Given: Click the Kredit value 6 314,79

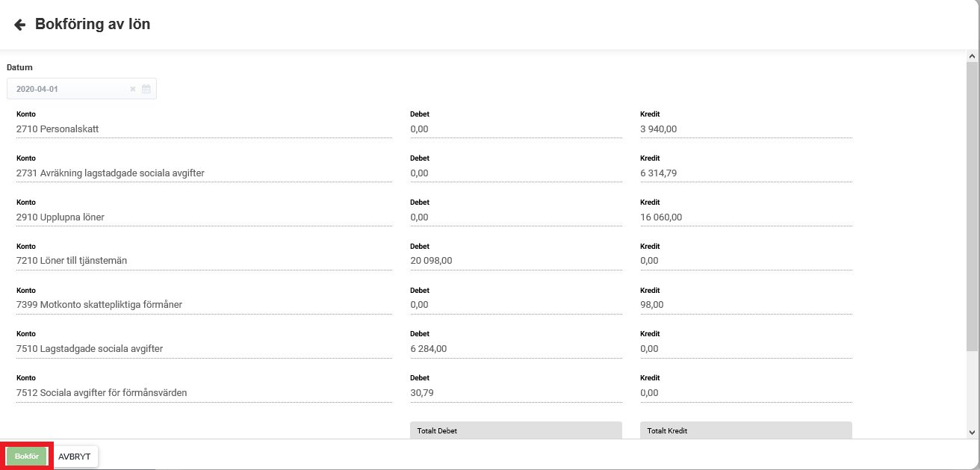Looking at the screenshot, I should click(745, 173).
